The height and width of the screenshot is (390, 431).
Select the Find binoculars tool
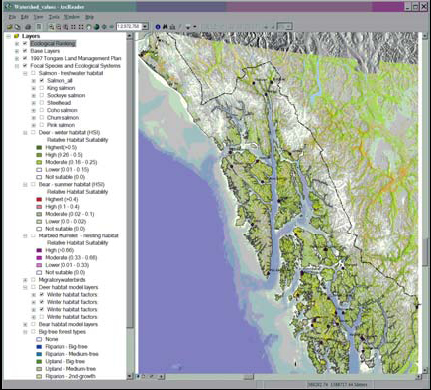[x=165, y=27]
